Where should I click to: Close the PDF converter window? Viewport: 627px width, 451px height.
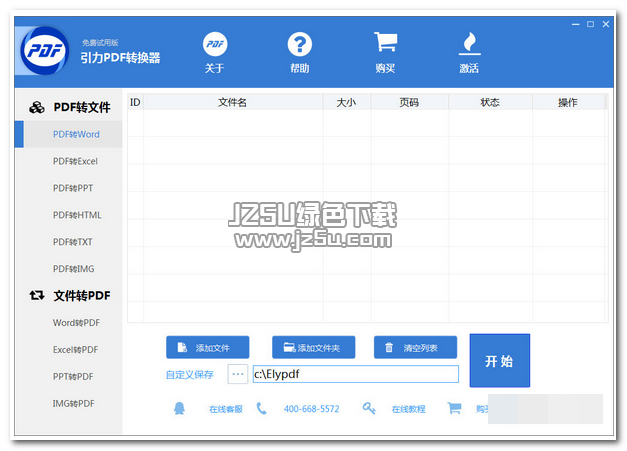[x=606, y=24]
